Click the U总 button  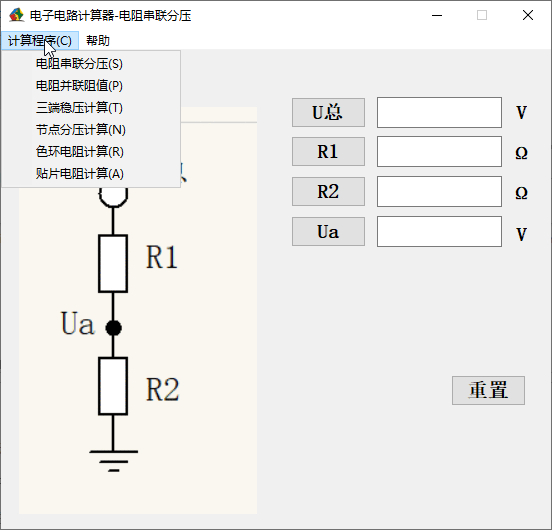tap(328, 113)
